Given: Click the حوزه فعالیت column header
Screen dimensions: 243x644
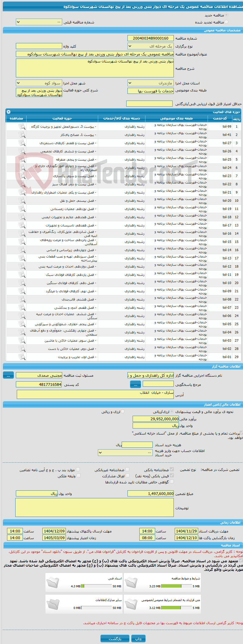Looking at the screenshot, I should 62,118.
